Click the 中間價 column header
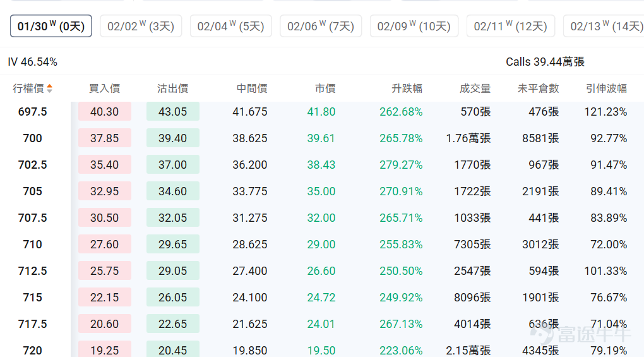The width and height of the screenshot is (644, 357). 252,88
